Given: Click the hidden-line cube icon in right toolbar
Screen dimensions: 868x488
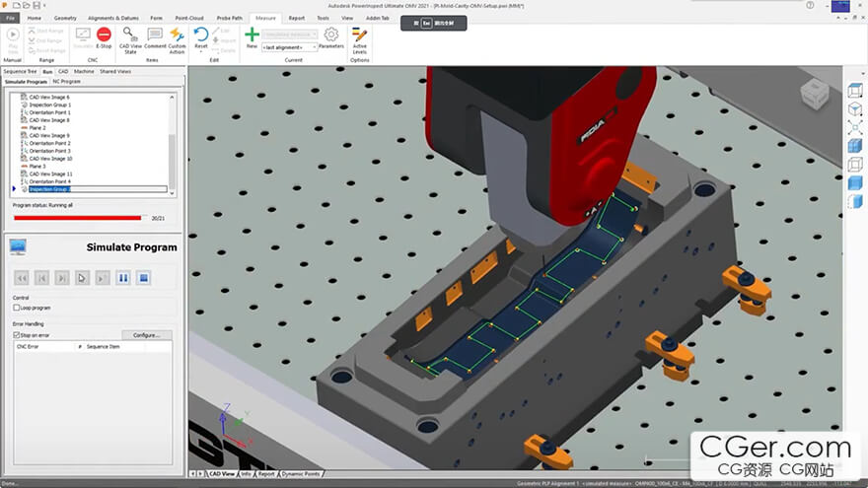Looking at the screenshot, I should 855,165.
